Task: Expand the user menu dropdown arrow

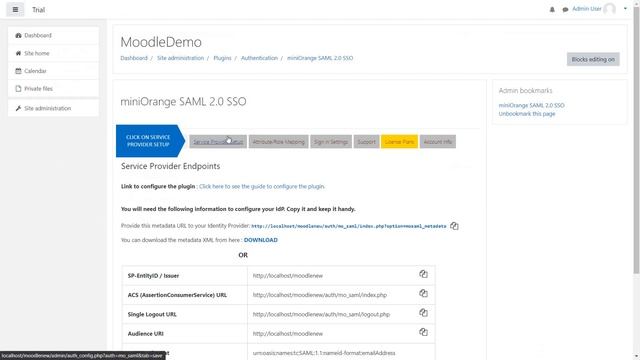Action: pos(625,9)
